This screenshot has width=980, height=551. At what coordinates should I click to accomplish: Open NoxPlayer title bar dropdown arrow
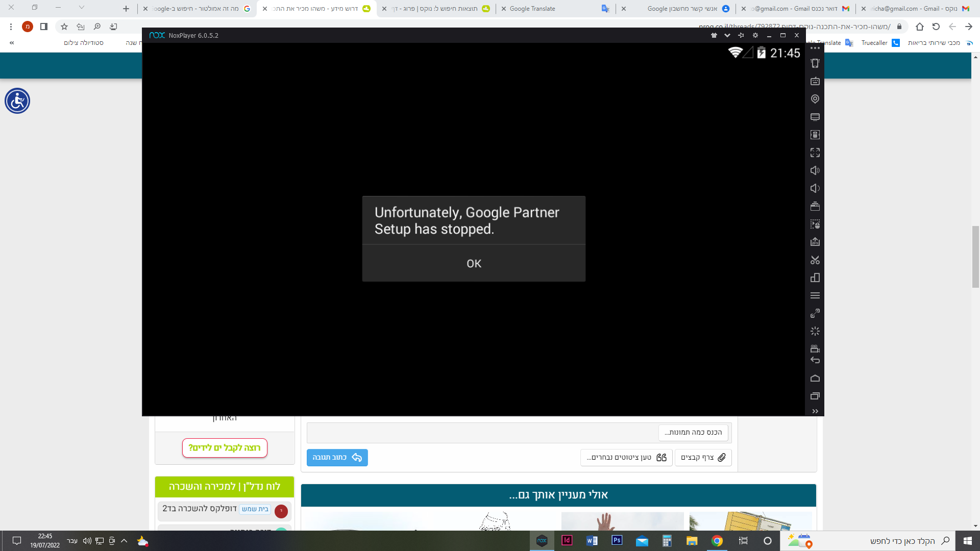coord(727,35)
